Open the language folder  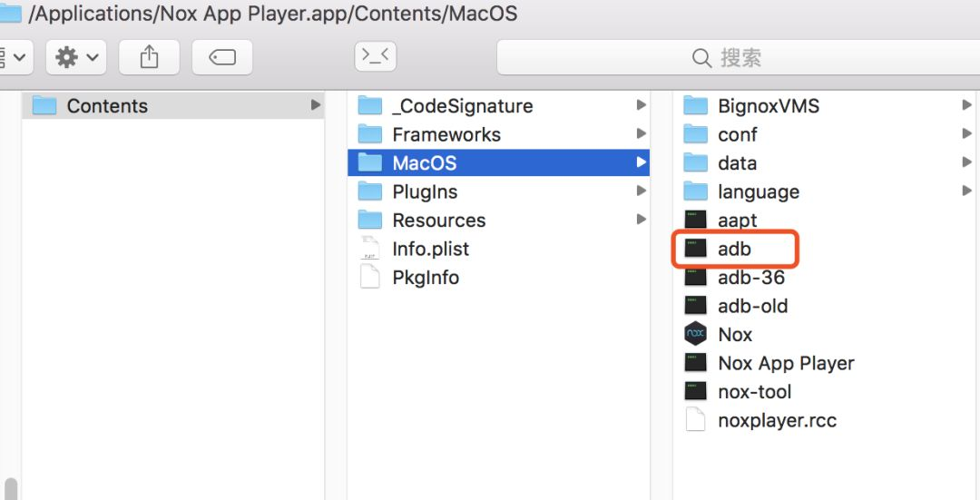coord(758,191)
